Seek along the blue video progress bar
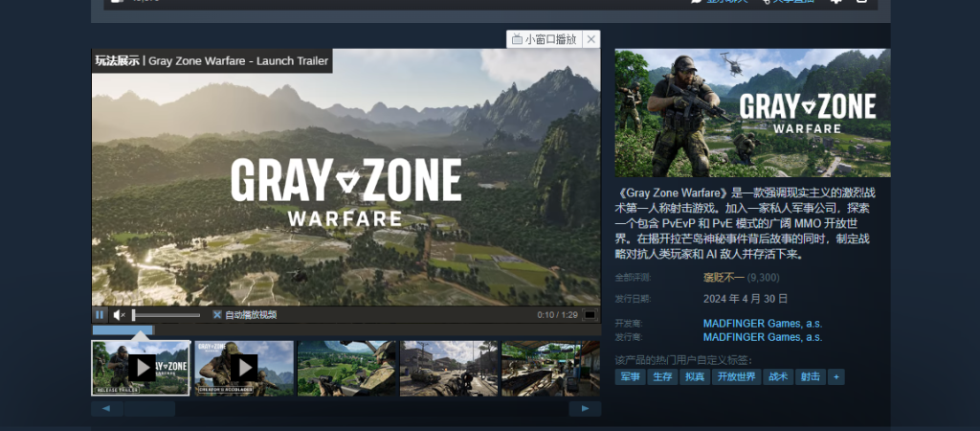 (x=123, y=329)
